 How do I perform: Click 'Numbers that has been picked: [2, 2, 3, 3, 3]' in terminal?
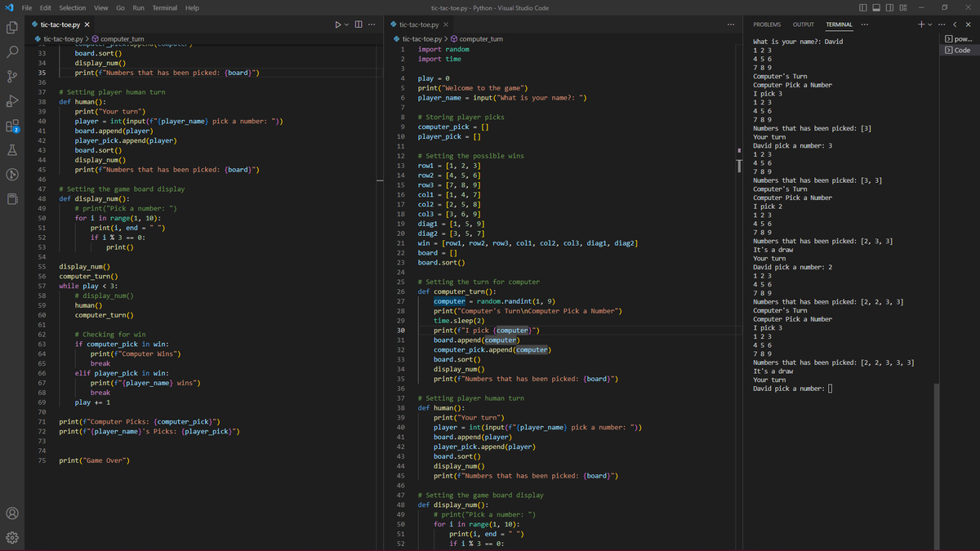click(833, 362)
